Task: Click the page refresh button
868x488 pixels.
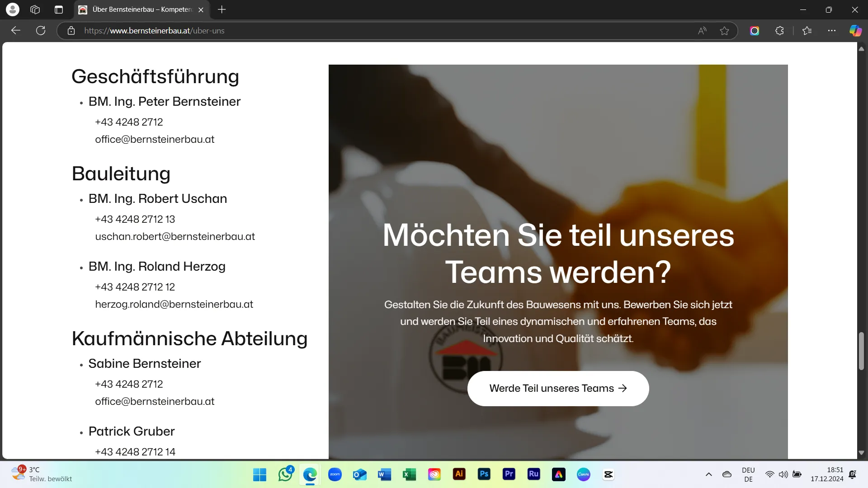Action: pos(41,31)
